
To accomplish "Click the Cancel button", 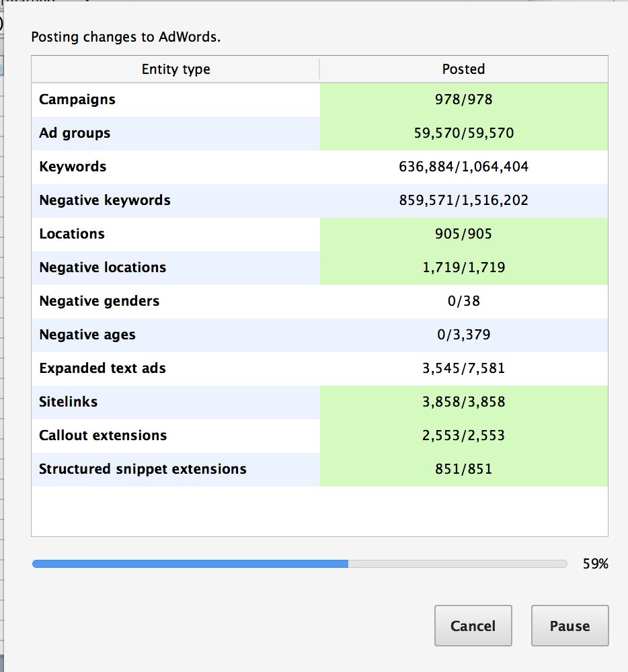I will (x=473, y=625).
